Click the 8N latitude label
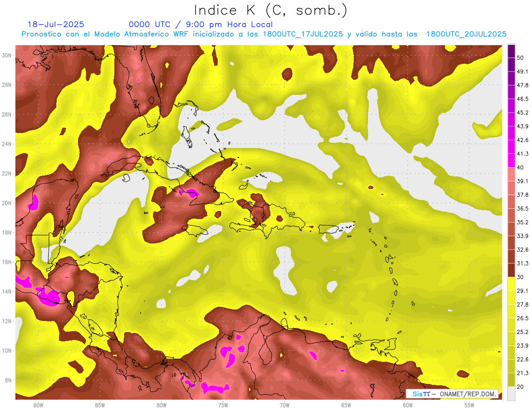 [8, 380]
